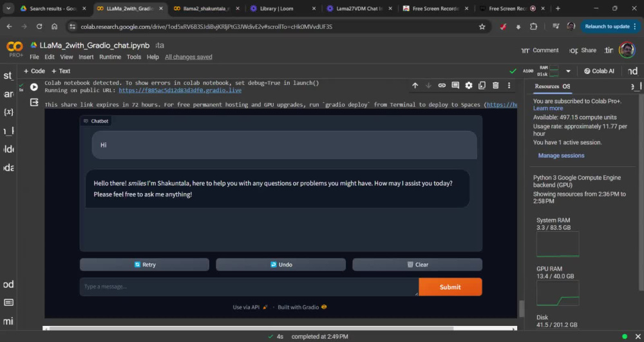This screenshot has width=644, height=342.
Task: Click the notebook vertical scrollbar thumb
Action: tap(522, 309)
